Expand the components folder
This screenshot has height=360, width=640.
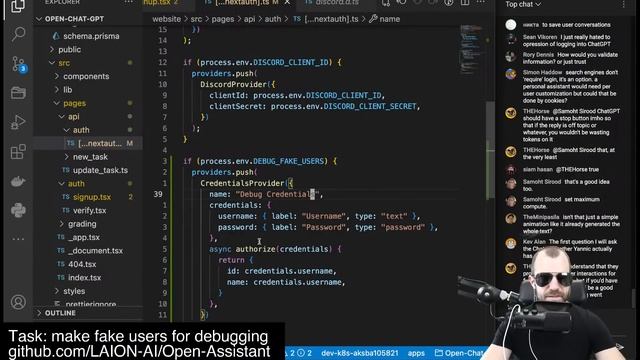[57, 76]
